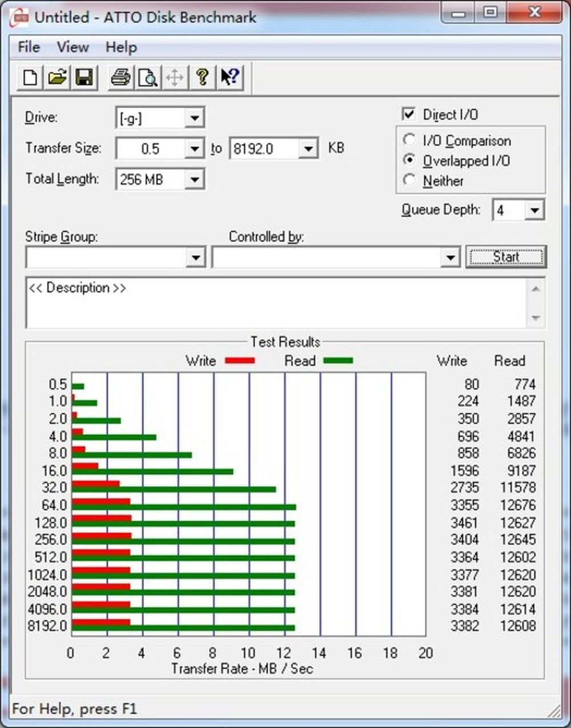Viewport: 571px width, 728px height.
Task: Print the test results
Action: 120,77
